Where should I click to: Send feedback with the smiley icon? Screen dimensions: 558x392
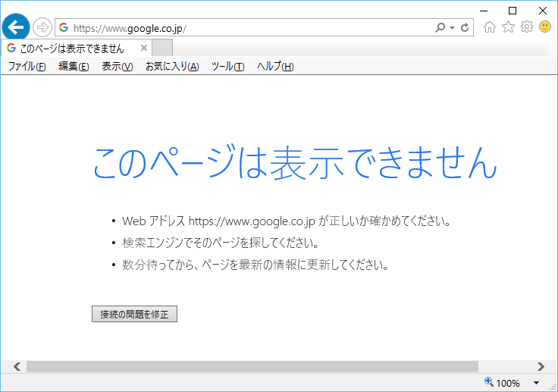(545, 27)
